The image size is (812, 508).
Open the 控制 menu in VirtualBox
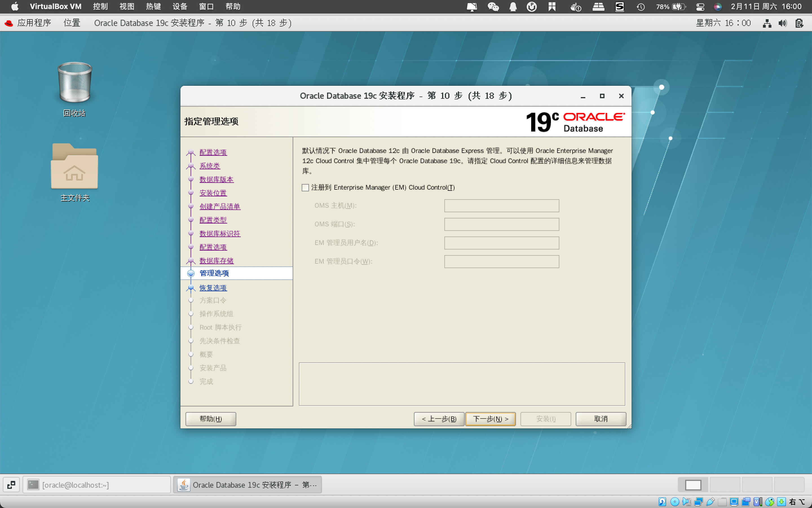[100, 6]
